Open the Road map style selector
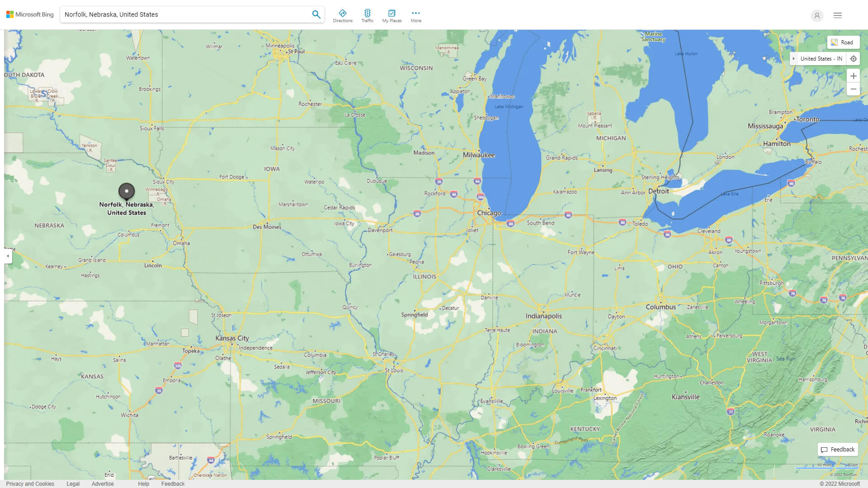The width and height of the screenshot is (868, 488). tap(843, 42)
